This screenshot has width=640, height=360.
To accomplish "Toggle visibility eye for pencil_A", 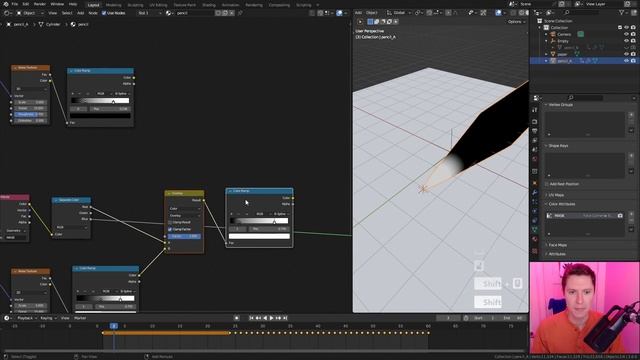I will pos(627,61).
